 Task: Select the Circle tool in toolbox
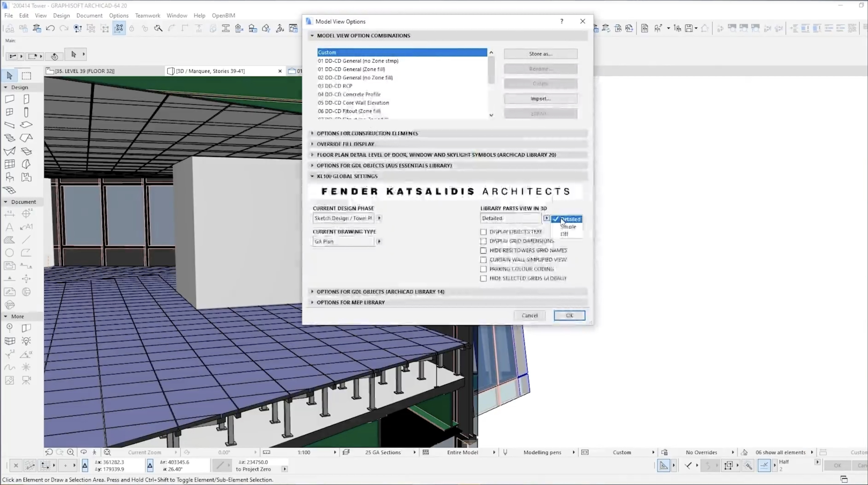10,253
